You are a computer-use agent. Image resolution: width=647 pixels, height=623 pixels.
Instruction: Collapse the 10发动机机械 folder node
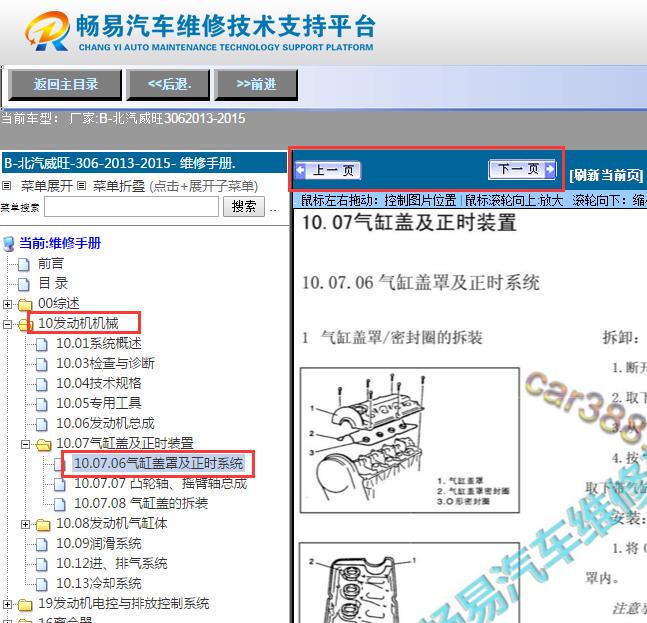tap(7, 324)
